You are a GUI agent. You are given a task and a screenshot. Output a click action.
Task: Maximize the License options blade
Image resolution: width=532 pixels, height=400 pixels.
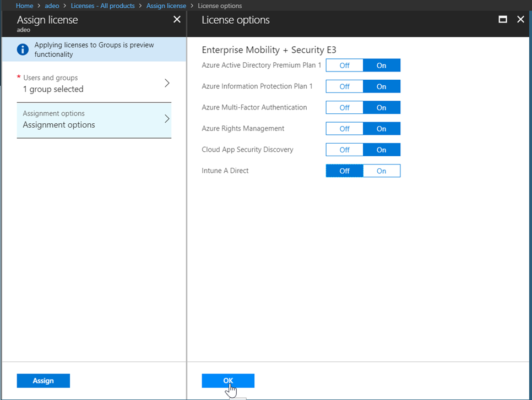502,19
